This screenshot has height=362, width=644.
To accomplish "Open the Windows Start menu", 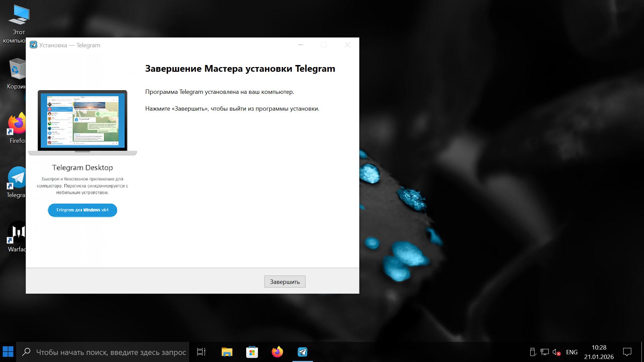I will 8,352.
